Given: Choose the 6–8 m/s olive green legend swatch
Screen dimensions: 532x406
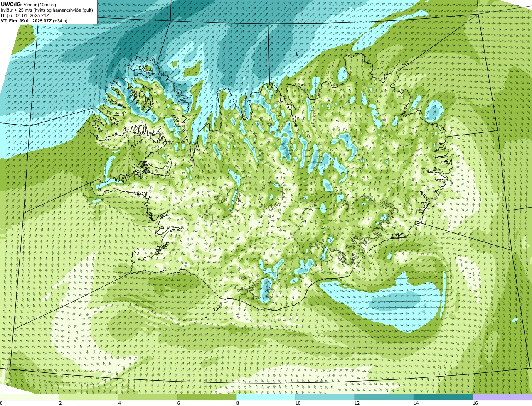Looking at the screenshot, I should click(x=207, y=397).
